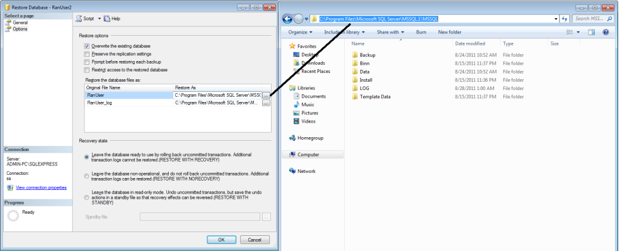The image size is (644, 251).
Task: Click the browse button for RanUser file
Action: (266, 95)
